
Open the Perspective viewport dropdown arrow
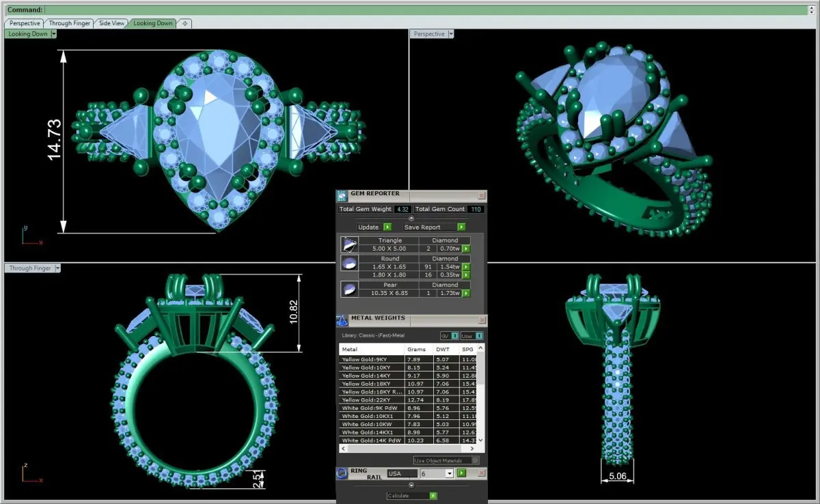450,33
